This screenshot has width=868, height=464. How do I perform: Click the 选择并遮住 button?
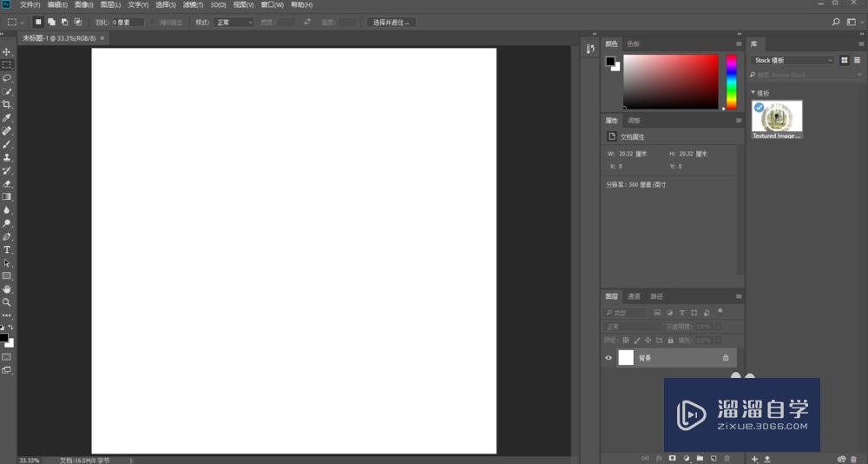click(391, 23)
